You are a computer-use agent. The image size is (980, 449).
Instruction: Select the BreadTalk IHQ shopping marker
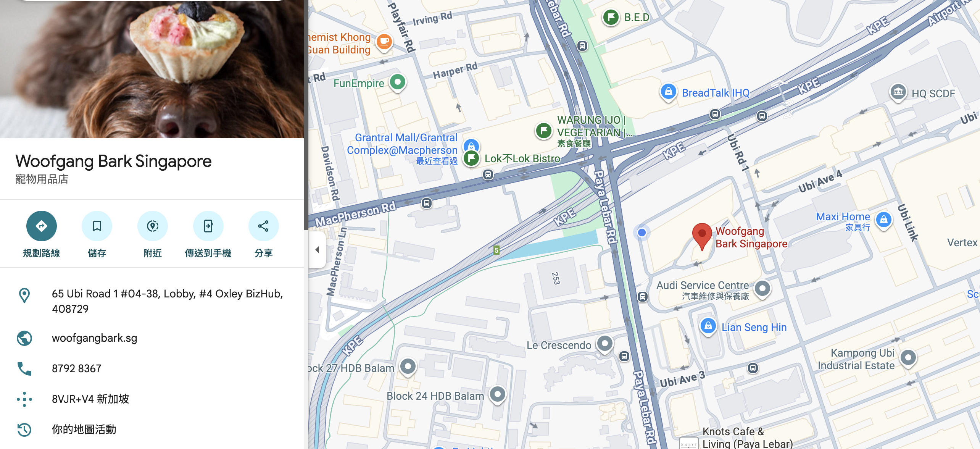669,92
